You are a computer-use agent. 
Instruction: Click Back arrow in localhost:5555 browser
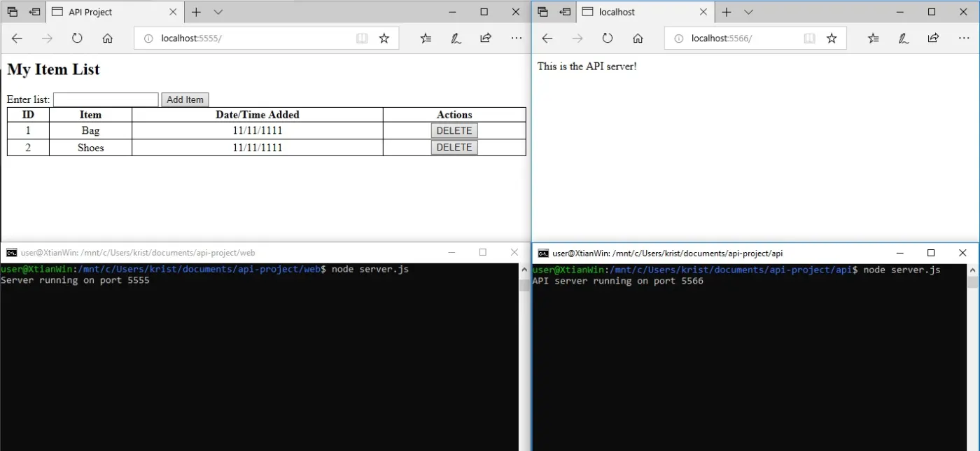coord(17,39)
